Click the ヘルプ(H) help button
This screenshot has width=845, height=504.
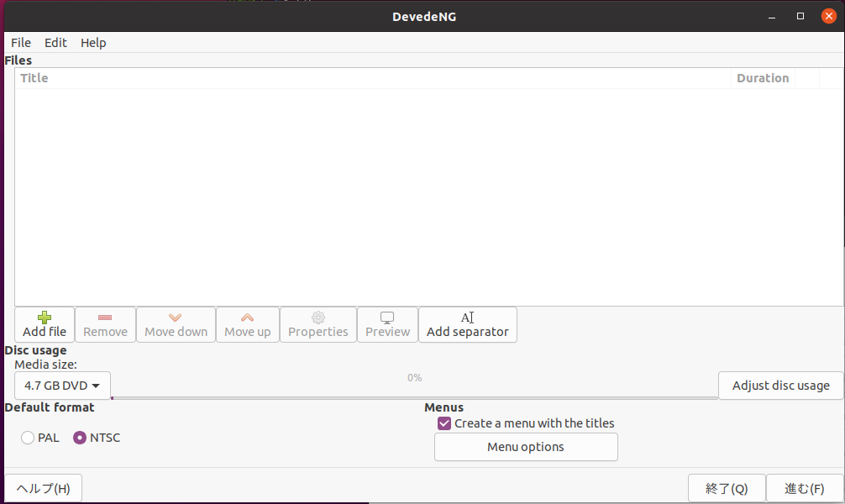(43, 488)
